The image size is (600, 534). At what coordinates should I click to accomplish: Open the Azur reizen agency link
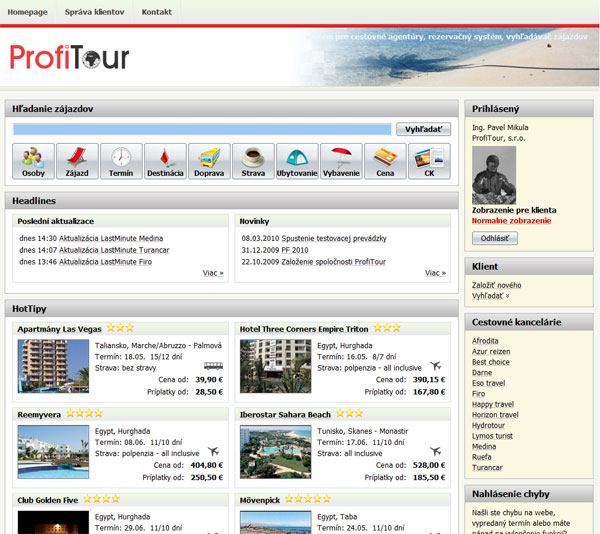(491, 352)
